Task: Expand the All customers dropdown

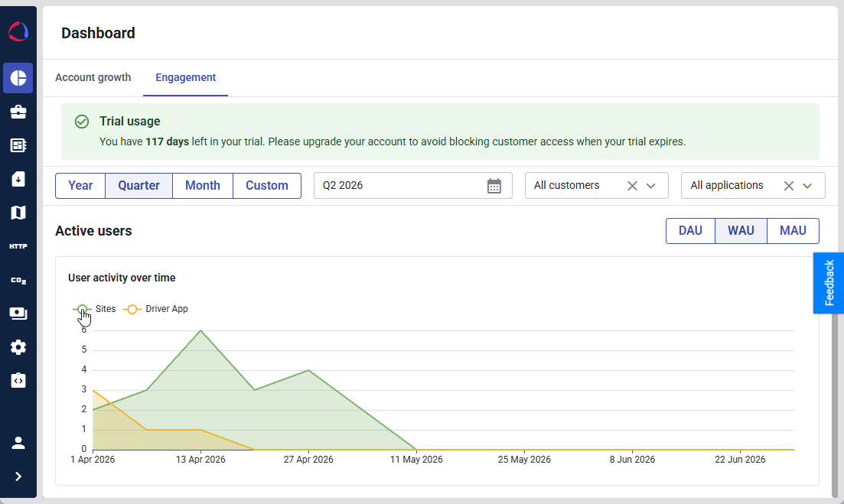Action: [x=650, y=186]
